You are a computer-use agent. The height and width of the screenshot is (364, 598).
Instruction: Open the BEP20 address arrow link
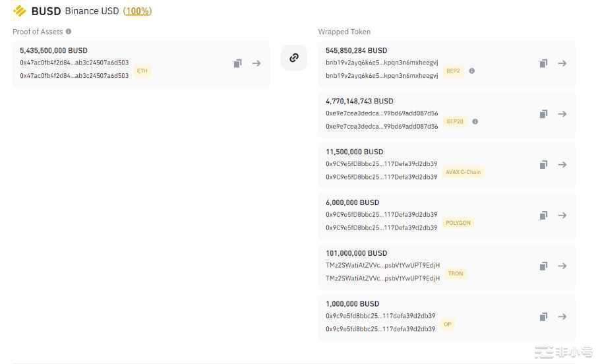pos(562,114)
